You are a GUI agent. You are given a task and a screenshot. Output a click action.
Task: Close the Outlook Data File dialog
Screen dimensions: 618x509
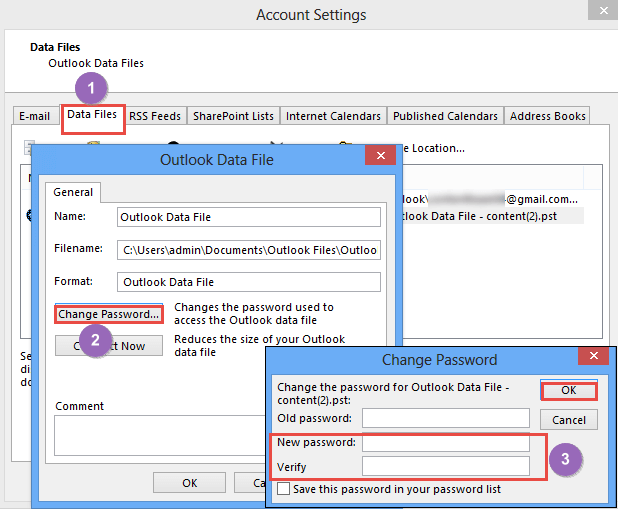click(x=379, y=158)
